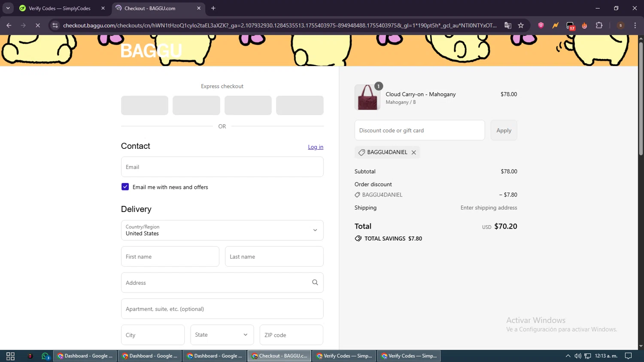The width and height of the screenshot is (644, 362).
Task: Click the browser URL address bar
Action: click(x=279, y=25)
